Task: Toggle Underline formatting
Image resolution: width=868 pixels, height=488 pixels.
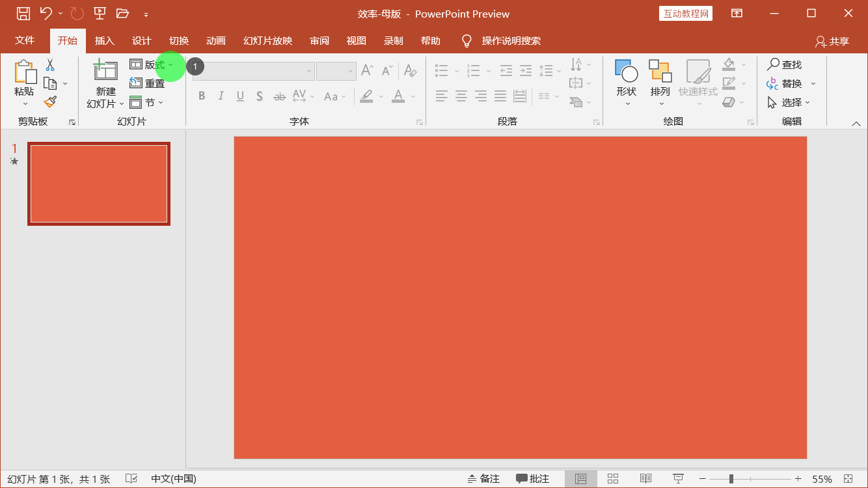Action: tap(240, 96)
